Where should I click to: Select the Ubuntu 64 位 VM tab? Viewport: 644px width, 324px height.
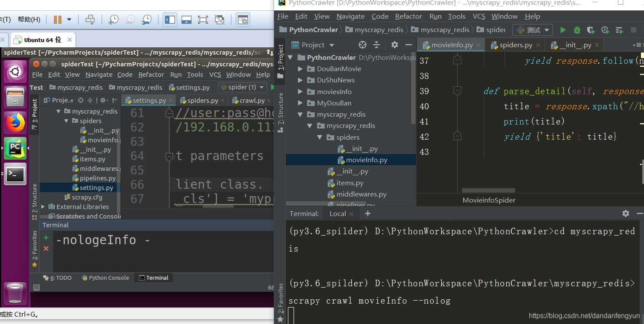(43, 40)
